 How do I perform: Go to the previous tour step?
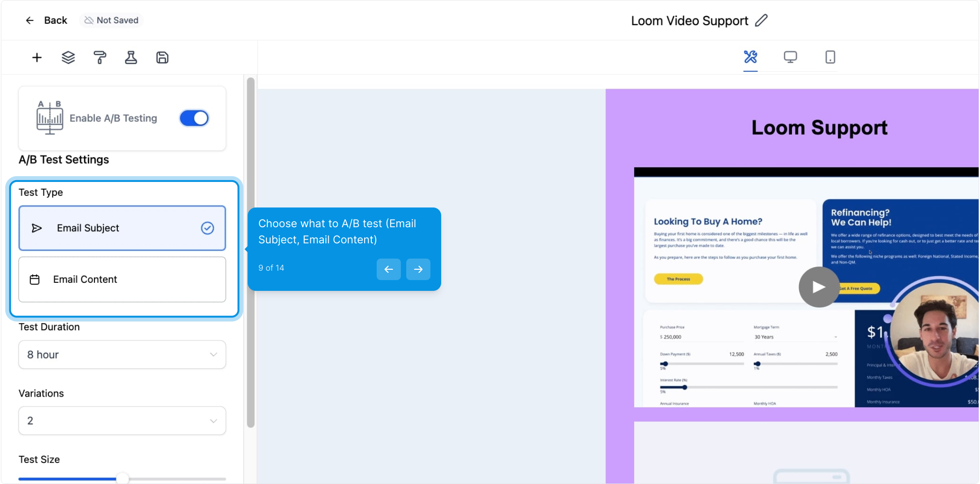388,269
